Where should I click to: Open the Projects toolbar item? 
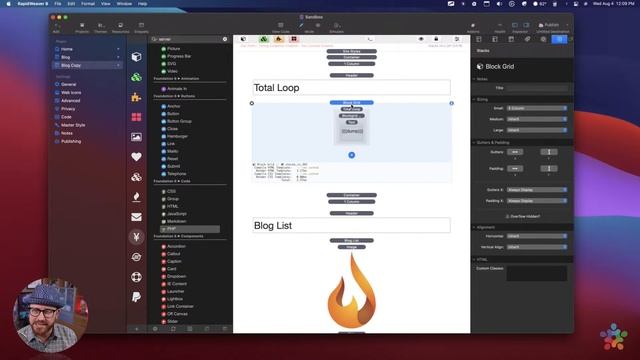82,28
